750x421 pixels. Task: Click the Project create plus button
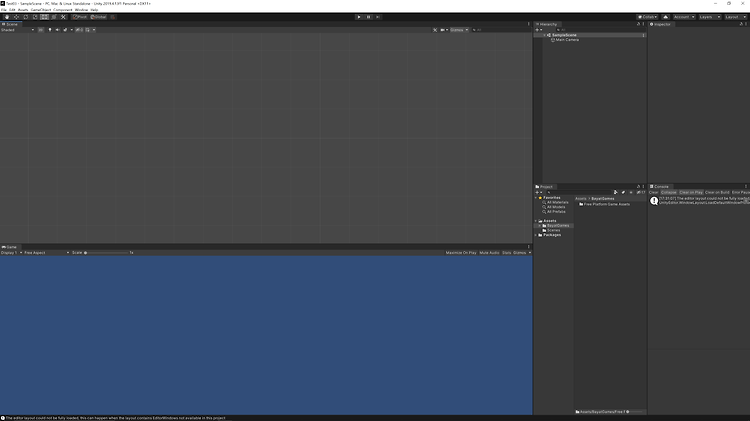coord(537,192)
